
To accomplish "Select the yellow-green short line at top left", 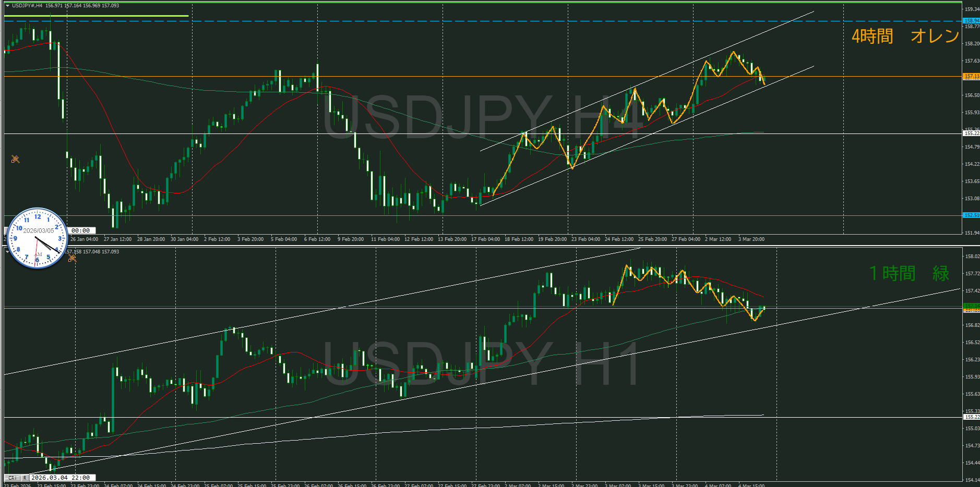I will [x=97, y=16].
